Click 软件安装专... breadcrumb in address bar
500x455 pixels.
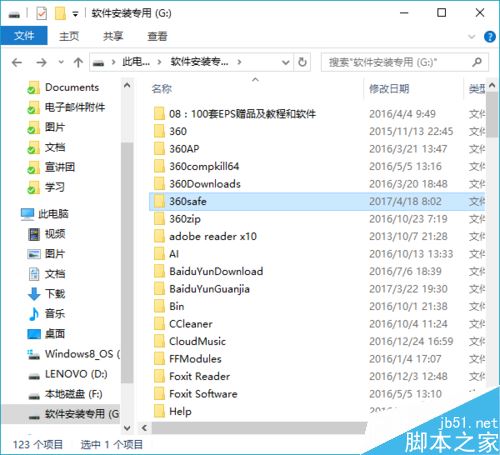[199, 62]
